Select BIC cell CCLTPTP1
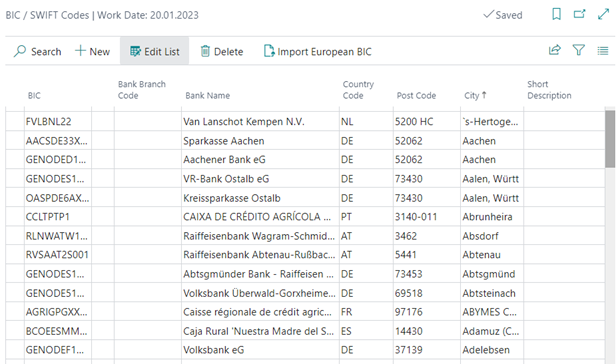 (x=58, y=217)
